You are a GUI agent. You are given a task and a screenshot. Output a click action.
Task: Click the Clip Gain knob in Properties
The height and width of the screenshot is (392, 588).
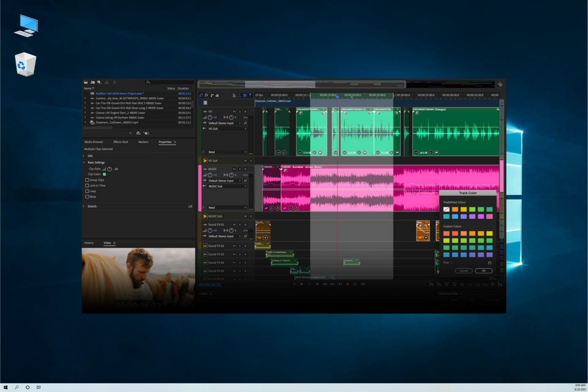[x=109, y=169]
